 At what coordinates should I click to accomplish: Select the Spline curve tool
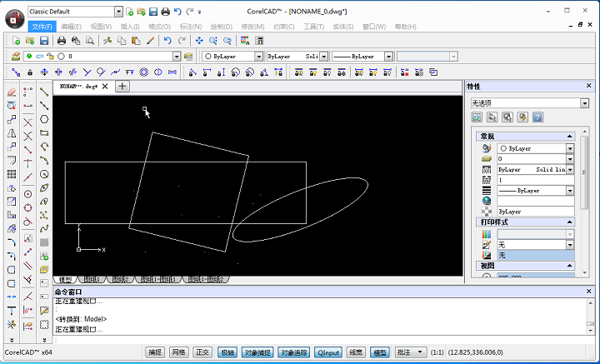point(44,229)
